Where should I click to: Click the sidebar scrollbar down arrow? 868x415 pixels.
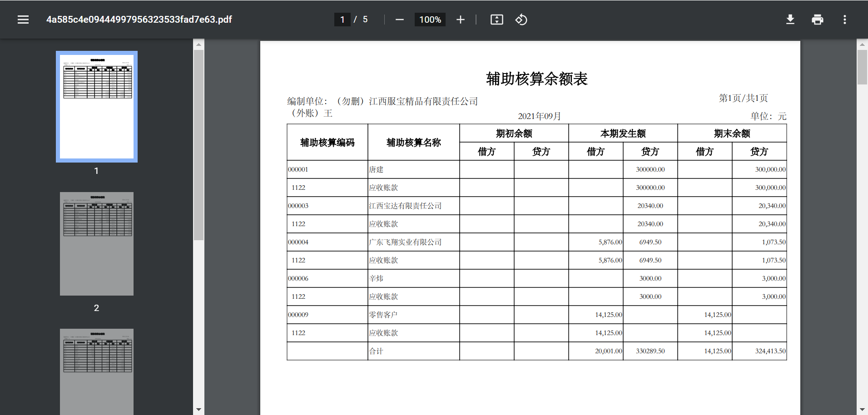click(198, 410)
